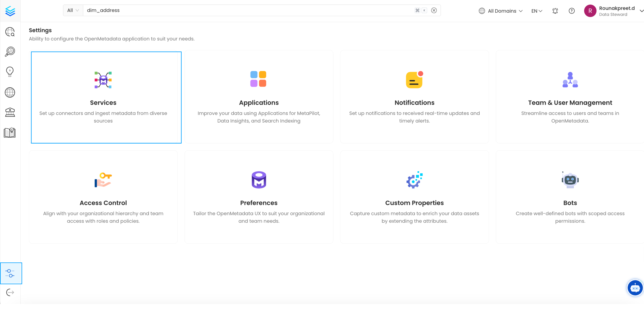Open the Insights lightbulb sidebar icon

10,72
